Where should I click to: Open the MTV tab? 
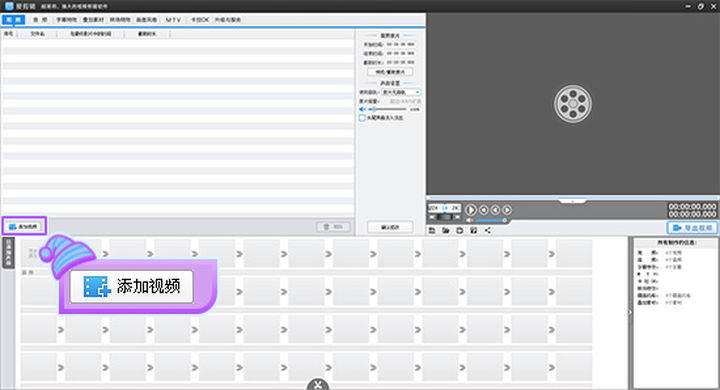tap(173, 20)
